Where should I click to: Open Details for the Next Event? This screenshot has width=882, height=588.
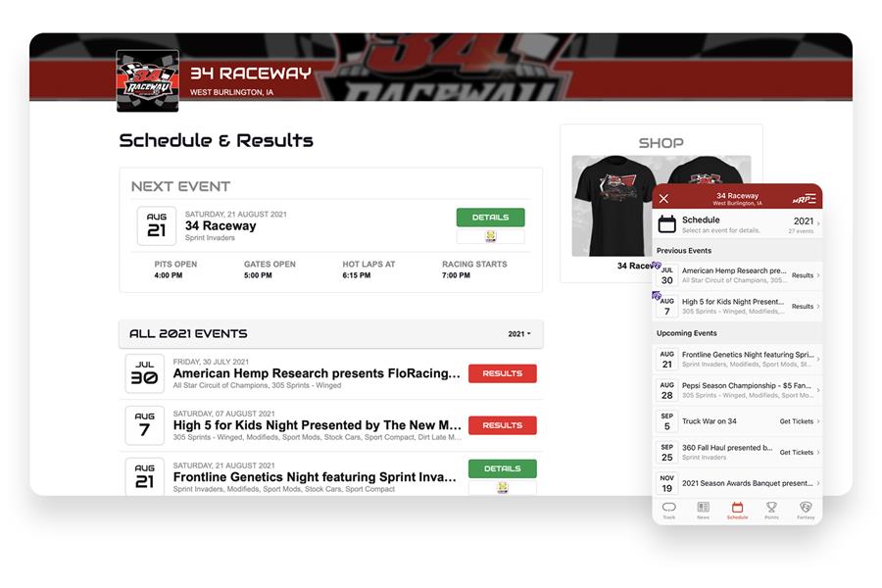point(491,218)
